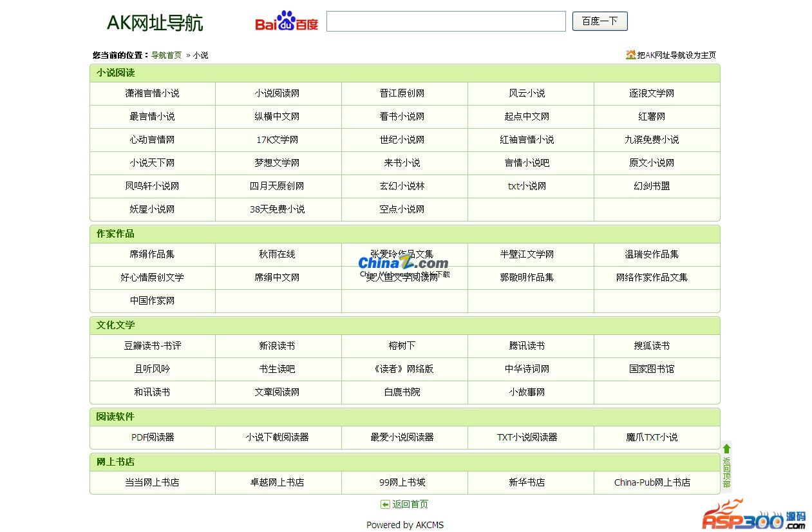Open the 导航首页 breadcrumb link
The image size is (812, 532).
pyautogui.click(x=166, y=55)
